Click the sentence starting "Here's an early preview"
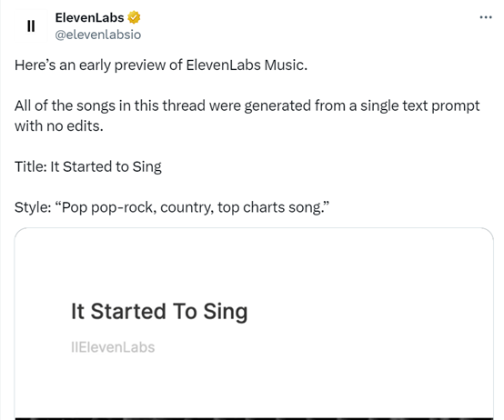Viewport: 504px width, 420px height. 161,65
